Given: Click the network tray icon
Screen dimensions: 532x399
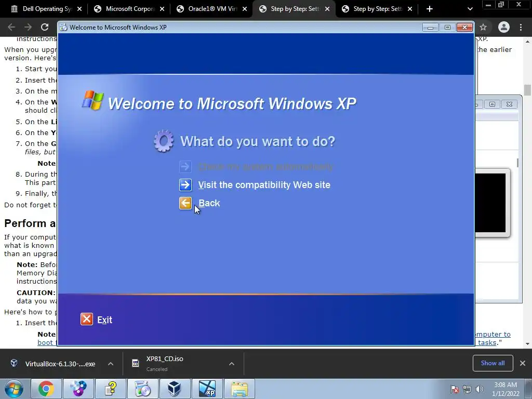Looking at the screenshot, I should (x=467, y=389).
